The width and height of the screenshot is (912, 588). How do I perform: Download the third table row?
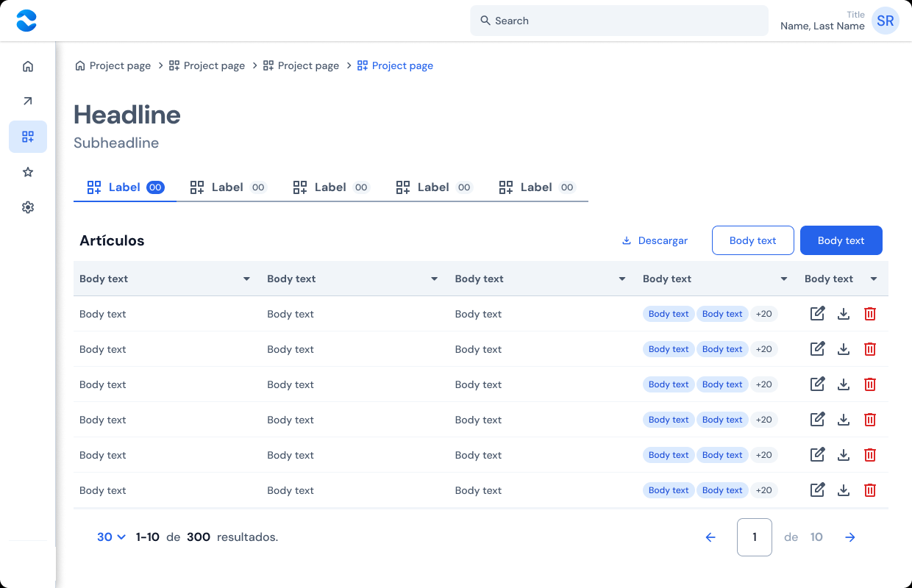844,384
